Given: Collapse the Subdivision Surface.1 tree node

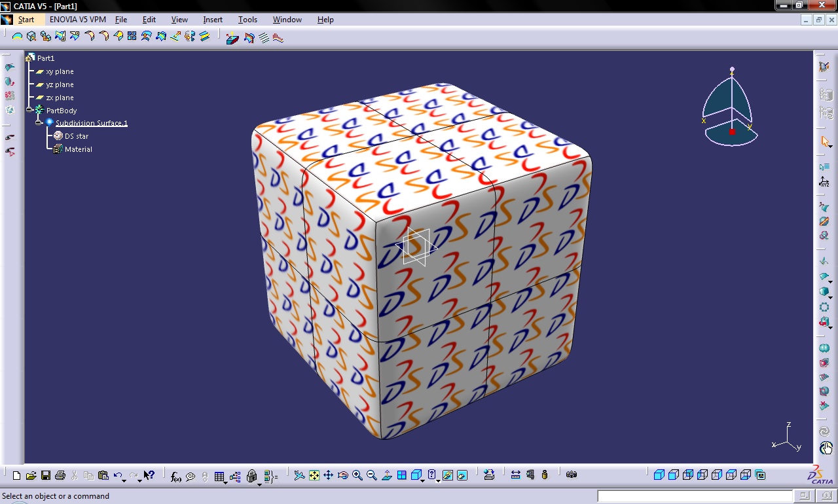Looking at the screenshot, I should click(39, 122).
